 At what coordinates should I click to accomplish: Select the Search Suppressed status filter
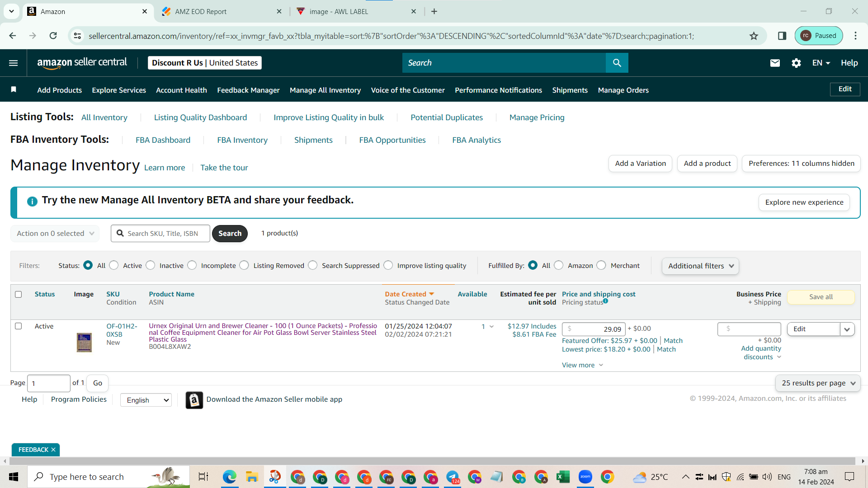(313, 265)
